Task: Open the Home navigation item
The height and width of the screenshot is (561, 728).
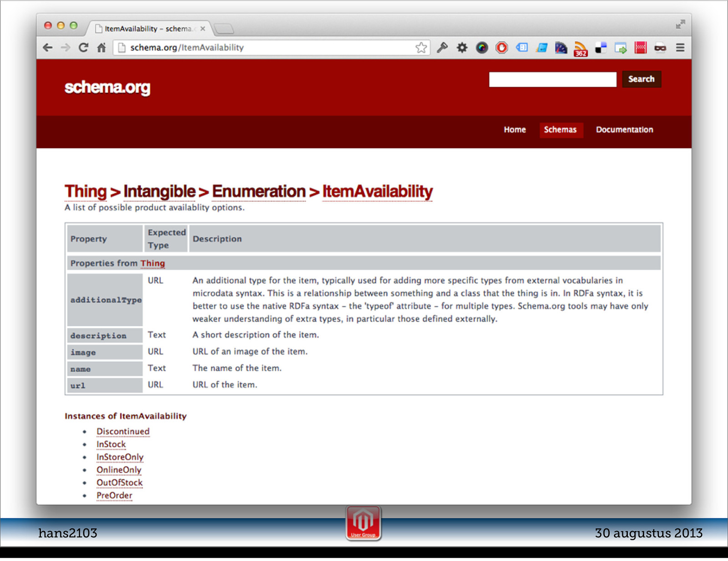Action: pos(515,130)
